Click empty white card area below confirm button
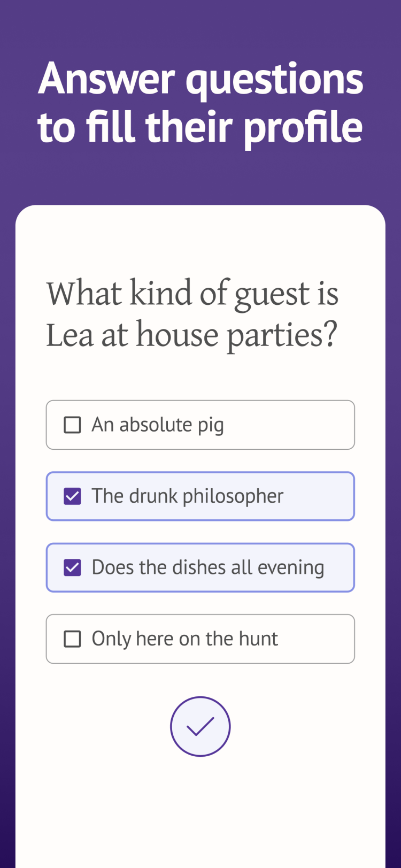 (200, 813)
